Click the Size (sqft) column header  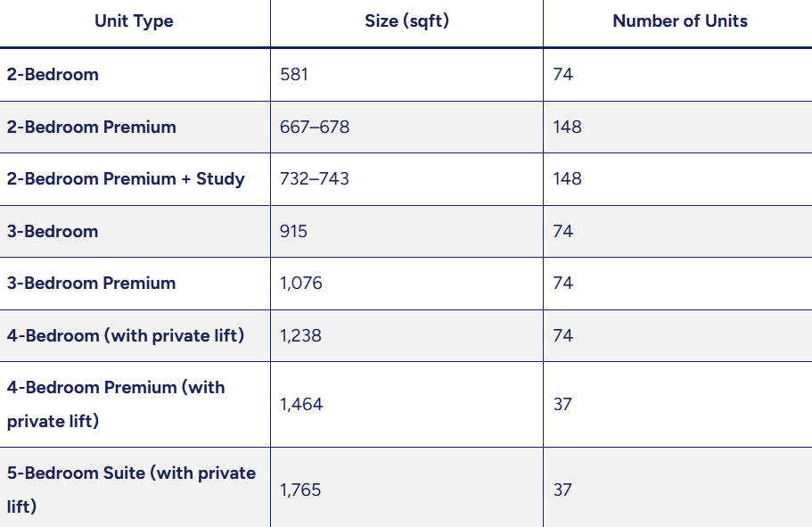tap(406, 21)
